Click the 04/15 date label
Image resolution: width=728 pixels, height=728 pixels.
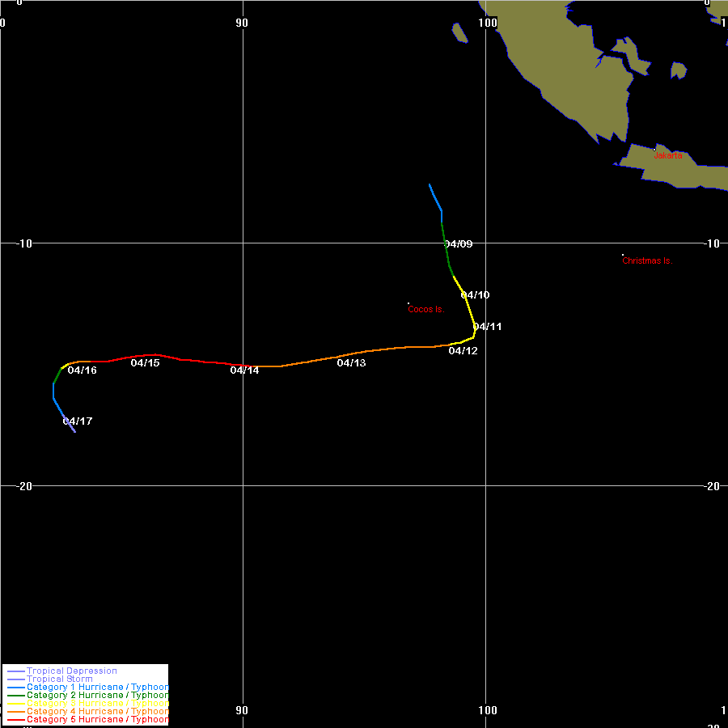click(x=145, y=363)
